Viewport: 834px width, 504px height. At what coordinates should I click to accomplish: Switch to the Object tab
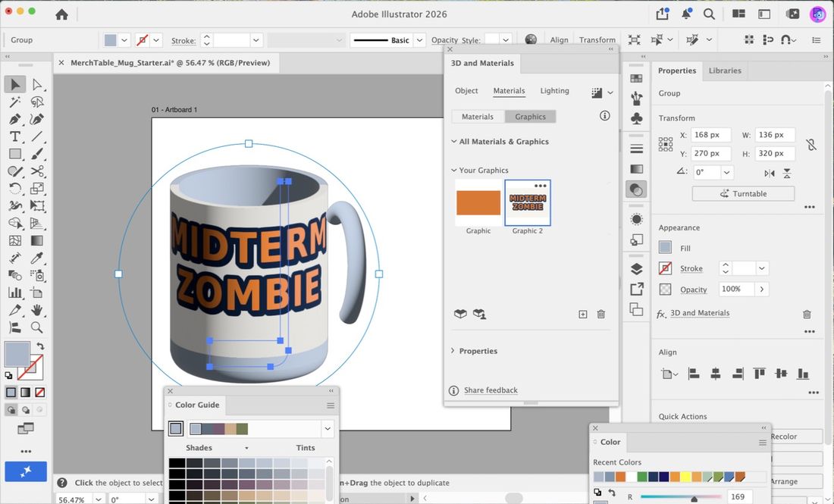[466, 90]
